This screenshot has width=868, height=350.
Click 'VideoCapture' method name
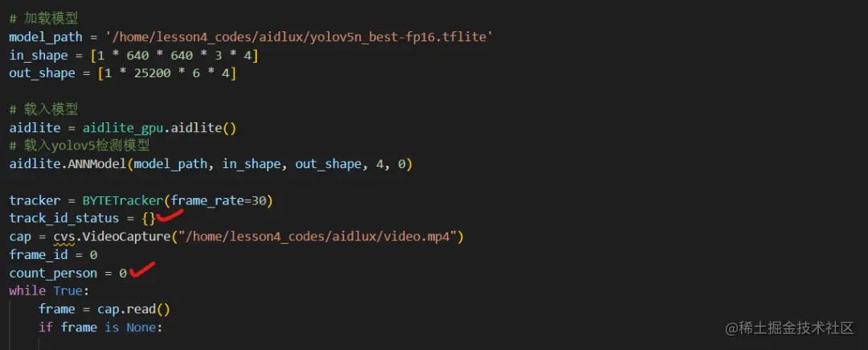126,237
